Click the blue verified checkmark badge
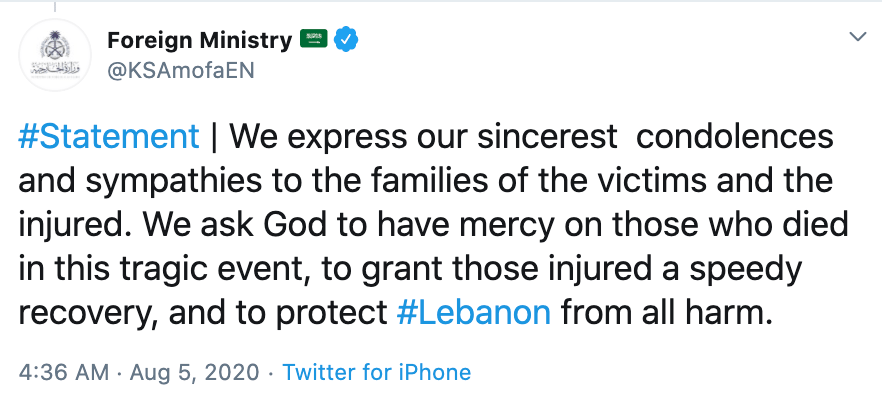Image resolution: width=882 pixels, height=404 pixels. click(x=346, y=40)
